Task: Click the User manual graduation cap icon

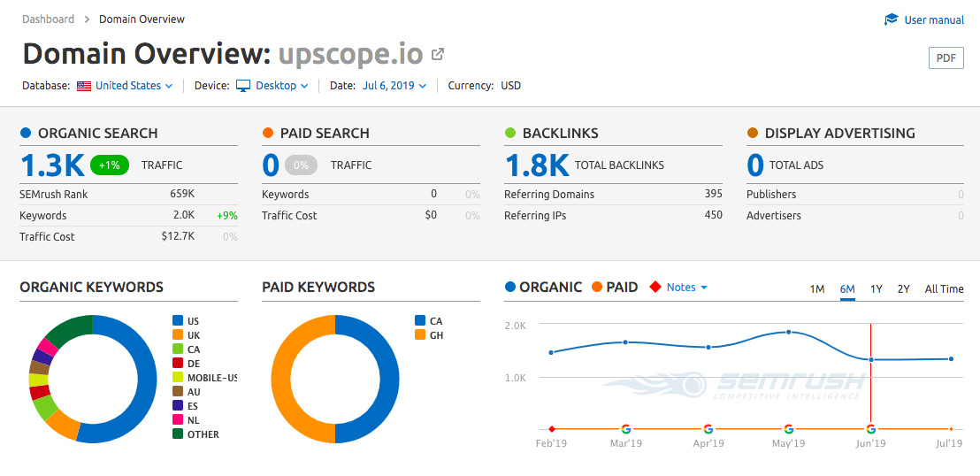Action: (x=892, y=20)
